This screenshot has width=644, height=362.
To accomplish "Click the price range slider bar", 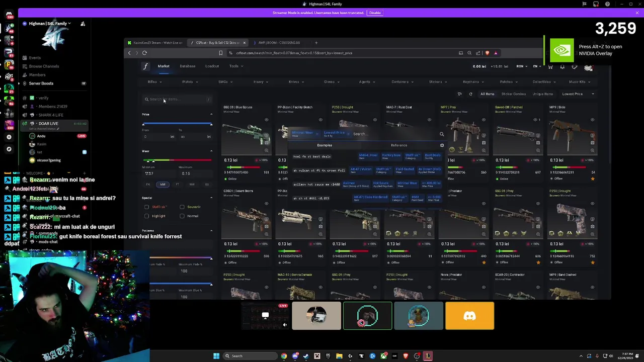I will 177,124.
